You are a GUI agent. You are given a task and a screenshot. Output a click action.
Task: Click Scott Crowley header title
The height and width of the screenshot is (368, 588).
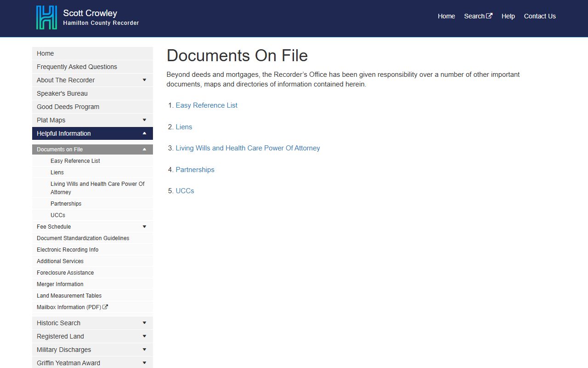[90, 13]
